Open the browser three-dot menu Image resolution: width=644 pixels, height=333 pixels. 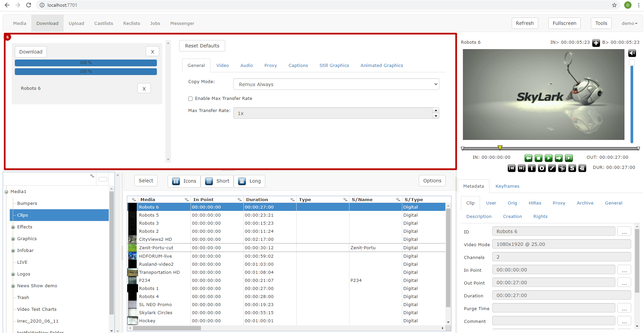click(x=639, y=5)
